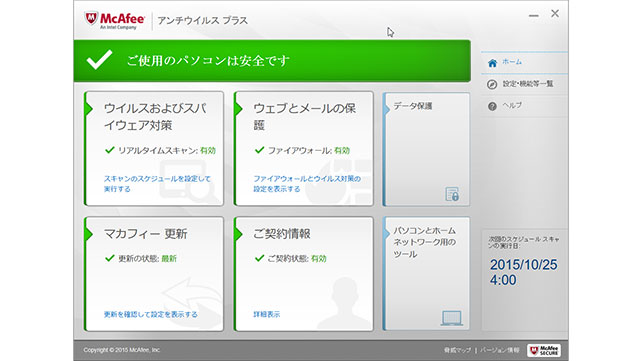Image resolution: width=642 pixels, height=361 pixels.
Task: Click the check icon beside ファイアウォール
Action: point(259,150)
